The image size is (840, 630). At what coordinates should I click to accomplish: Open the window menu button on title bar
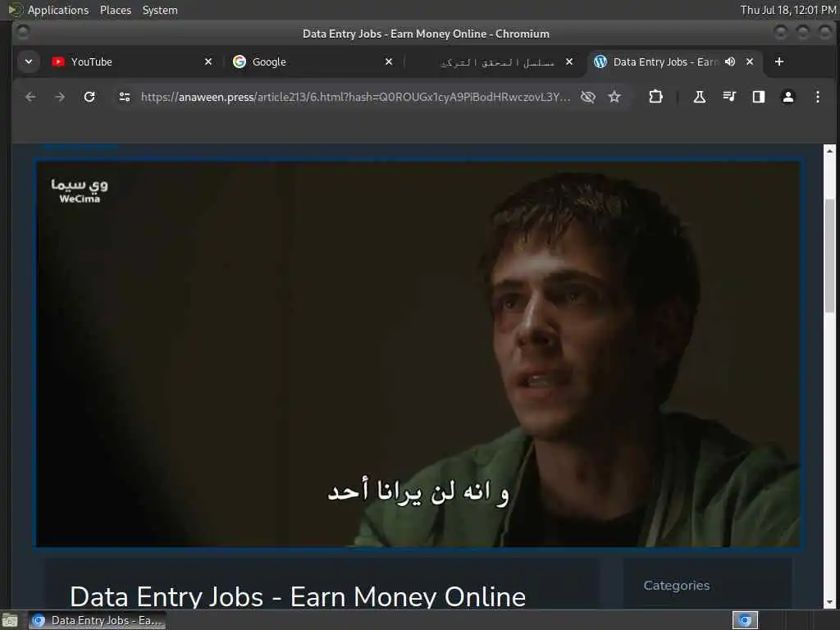point(22,32)
